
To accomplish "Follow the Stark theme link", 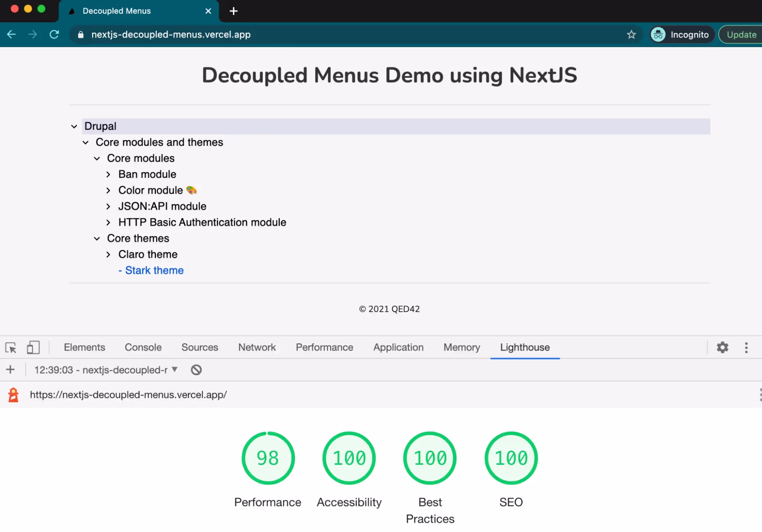I will click(x=154, y=270).
